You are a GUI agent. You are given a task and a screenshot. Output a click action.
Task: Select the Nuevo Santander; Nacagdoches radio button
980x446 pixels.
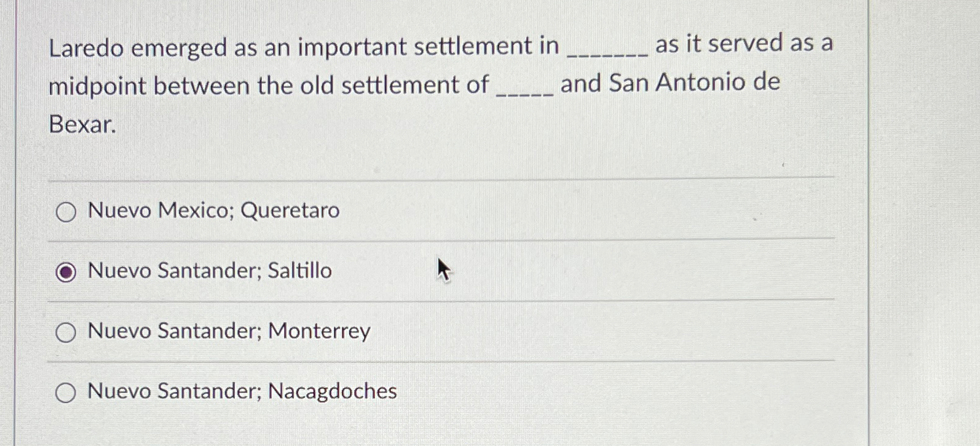coord(65,392)
